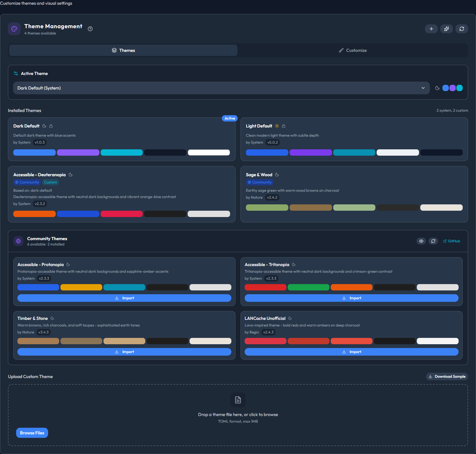Import the LANCache Unofficial theme
Viewport: 476px width, 454px height.
pyautogui.click(x=352, y=352)
